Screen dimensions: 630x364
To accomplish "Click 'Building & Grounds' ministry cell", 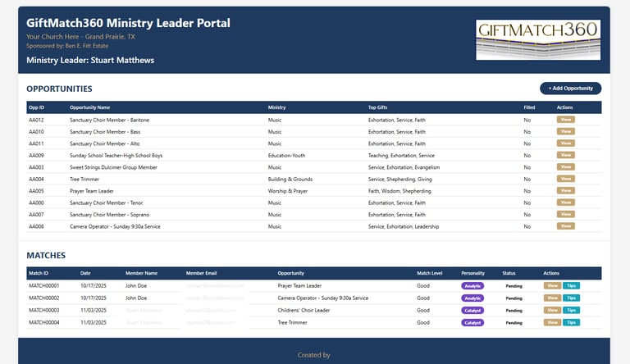I will tap(290, 180).
